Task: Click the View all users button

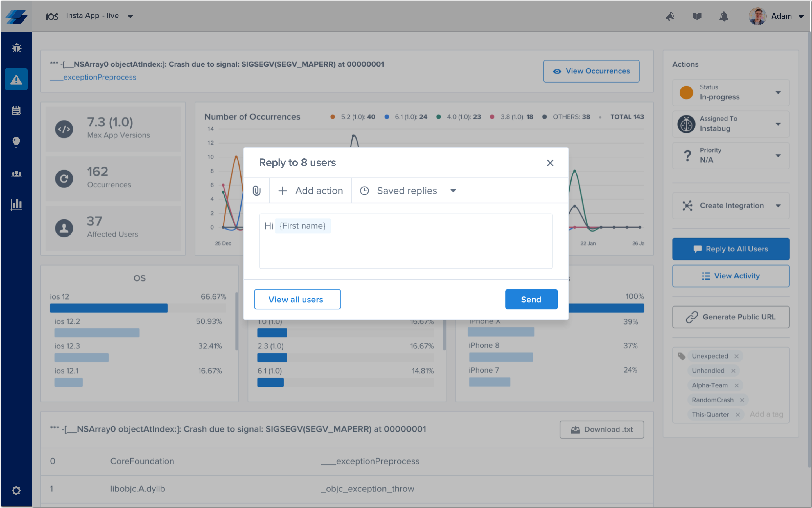Action: [297, 299]
